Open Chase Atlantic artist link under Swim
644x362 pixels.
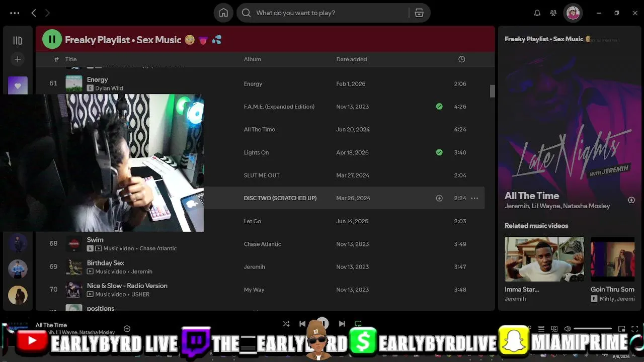pos(158,248)
